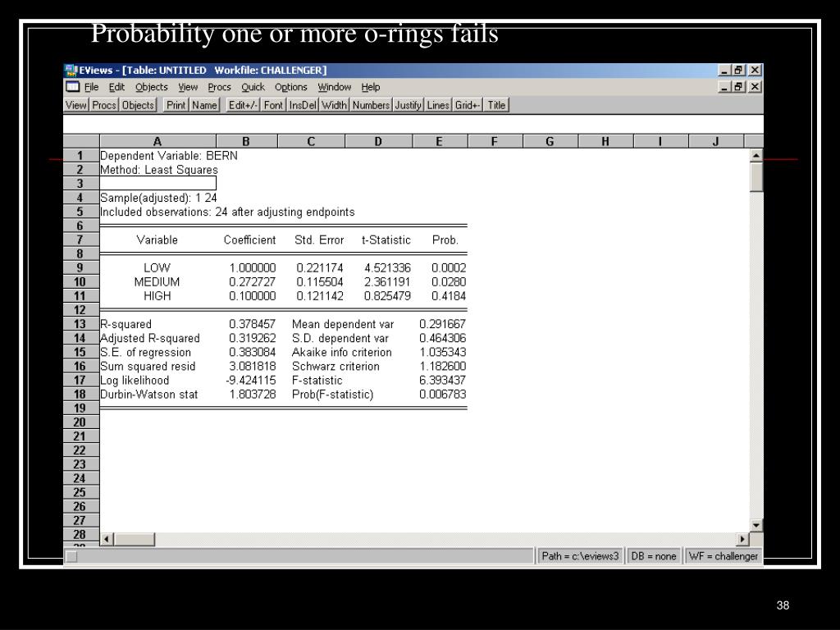
Task: Click the Numbers toolbar button
Action: pos(371,105)
